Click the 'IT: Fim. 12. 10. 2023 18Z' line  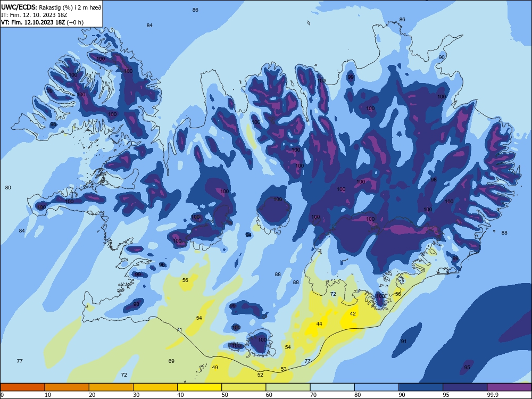(x=34, y=15)
